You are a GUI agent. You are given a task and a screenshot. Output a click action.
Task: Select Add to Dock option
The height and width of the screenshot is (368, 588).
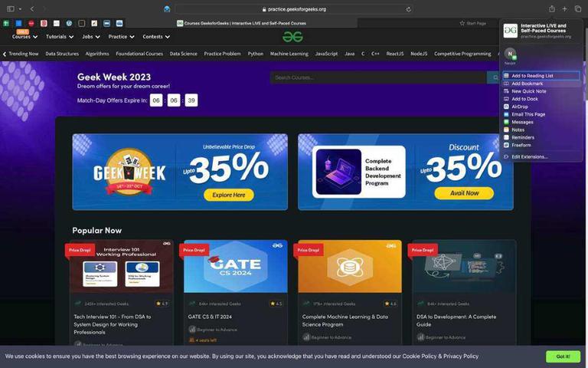(541, 99)
